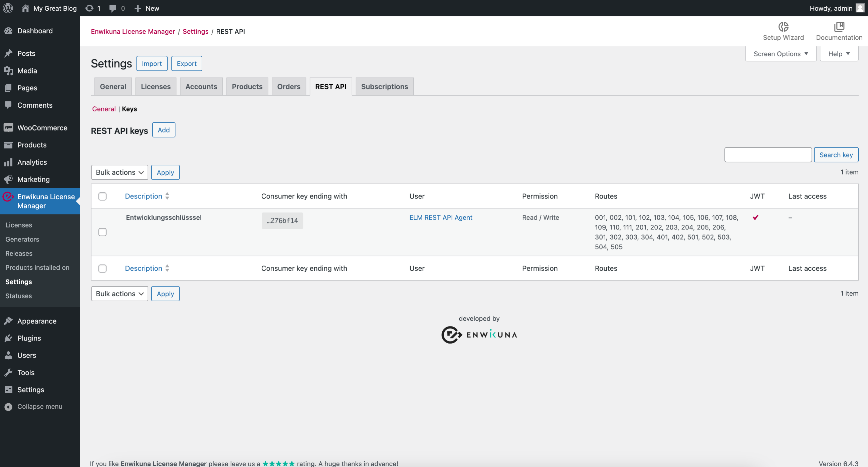Click the Tools wrench icon
Viewport: 868px width, 467px height.
point(8,372)
